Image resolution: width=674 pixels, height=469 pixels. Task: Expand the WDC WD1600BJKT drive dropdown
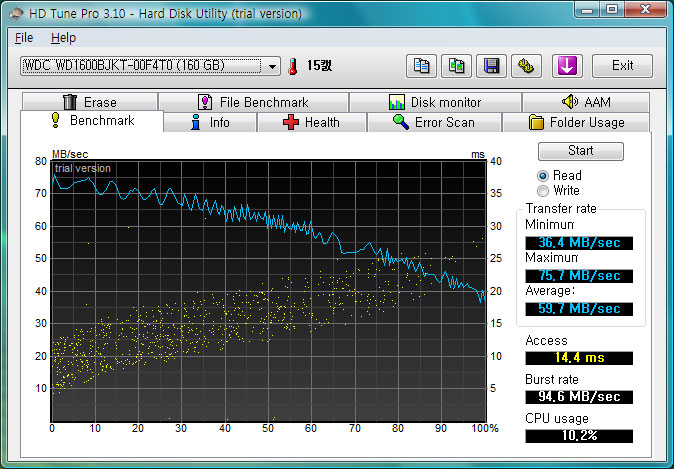click(x=274, y=66)
